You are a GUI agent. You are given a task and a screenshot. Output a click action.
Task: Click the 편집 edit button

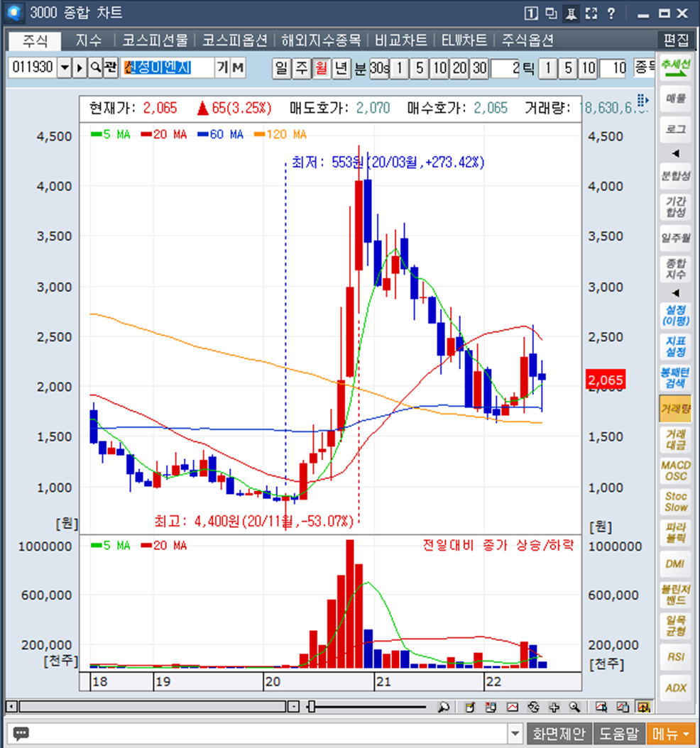[x=676, y=40]
